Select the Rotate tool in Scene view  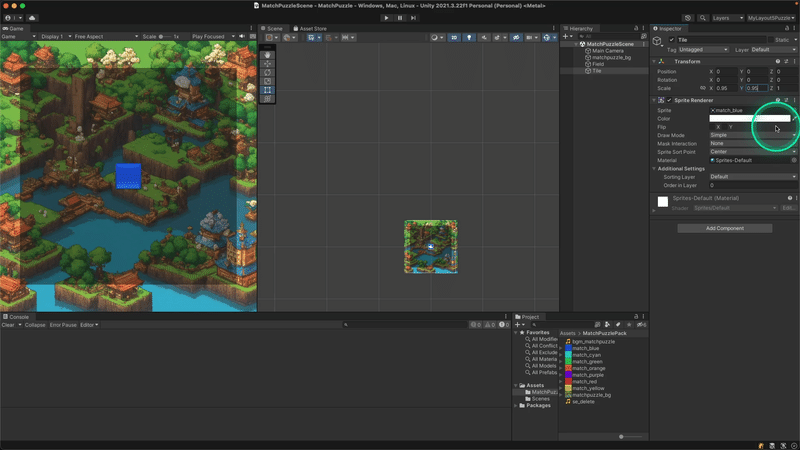[x=267, y=73]
